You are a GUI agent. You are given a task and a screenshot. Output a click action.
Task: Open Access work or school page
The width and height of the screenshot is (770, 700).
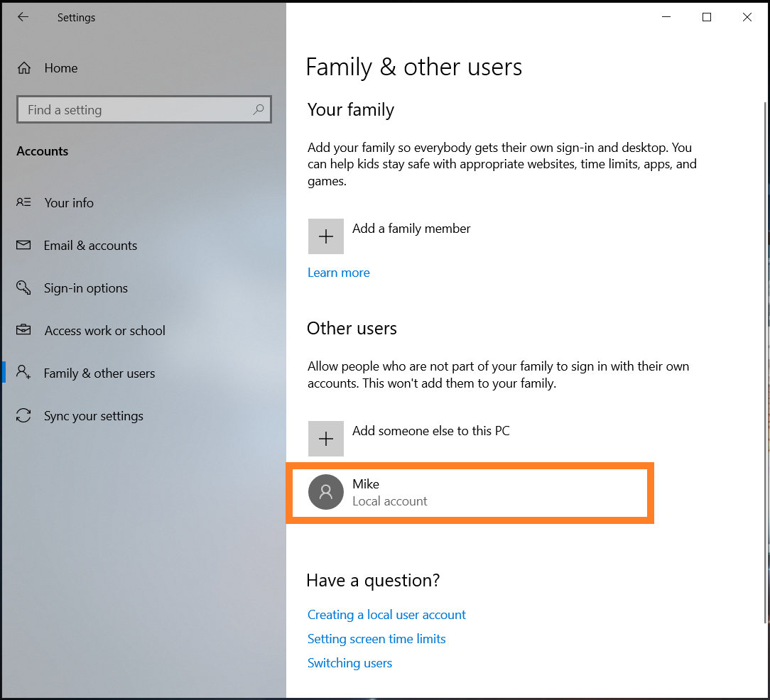click(x=105, y=331)
